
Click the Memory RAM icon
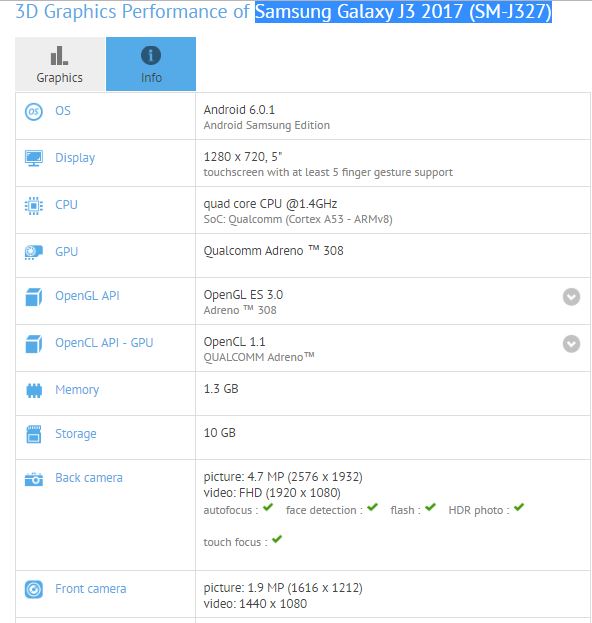click(x=34, y=391)
